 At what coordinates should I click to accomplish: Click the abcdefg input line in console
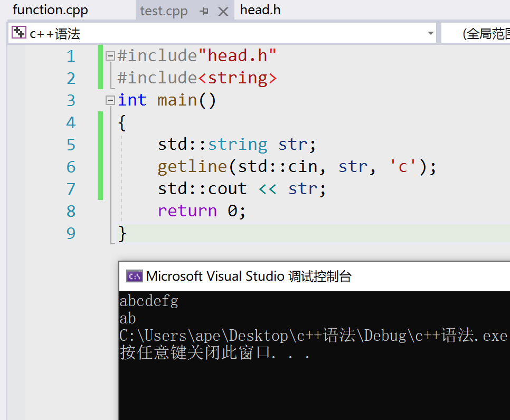point(149,301)
